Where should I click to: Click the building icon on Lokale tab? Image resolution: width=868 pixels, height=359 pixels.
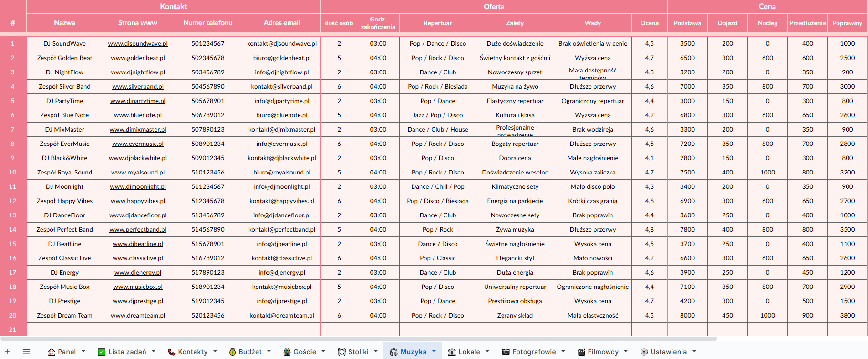[x=452, y=352]
